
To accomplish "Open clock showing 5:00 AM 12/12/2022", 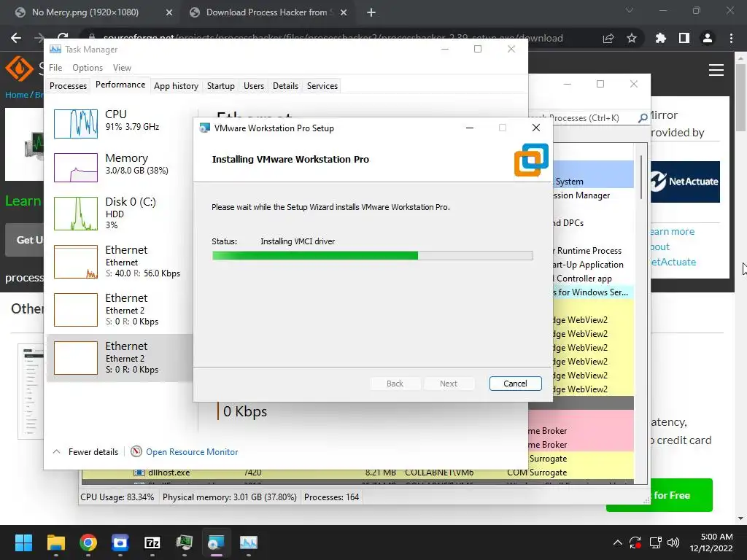I will click(711, 542).
